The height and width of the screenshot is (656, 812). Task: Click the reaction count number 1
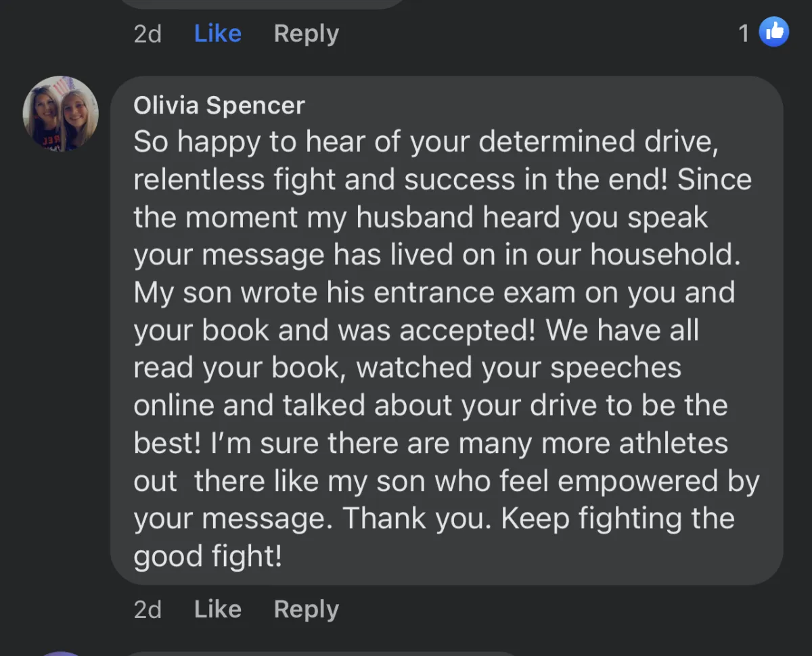pos(744,33)
